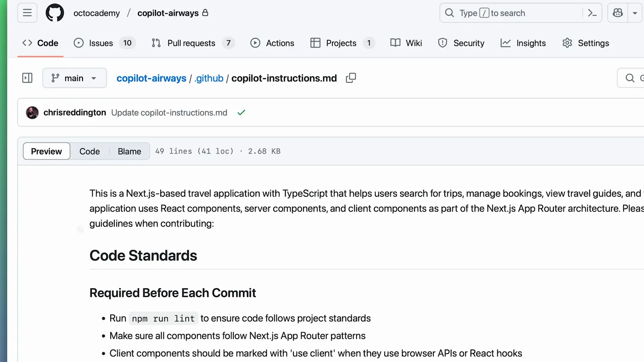Click the 'npm run lint' inline code
644x362 pixels.
coord(163,319)
